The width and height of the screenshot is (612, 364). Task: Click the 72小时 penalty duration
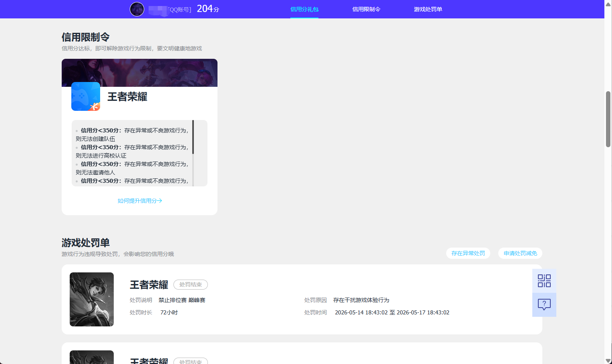coord(169,312)
